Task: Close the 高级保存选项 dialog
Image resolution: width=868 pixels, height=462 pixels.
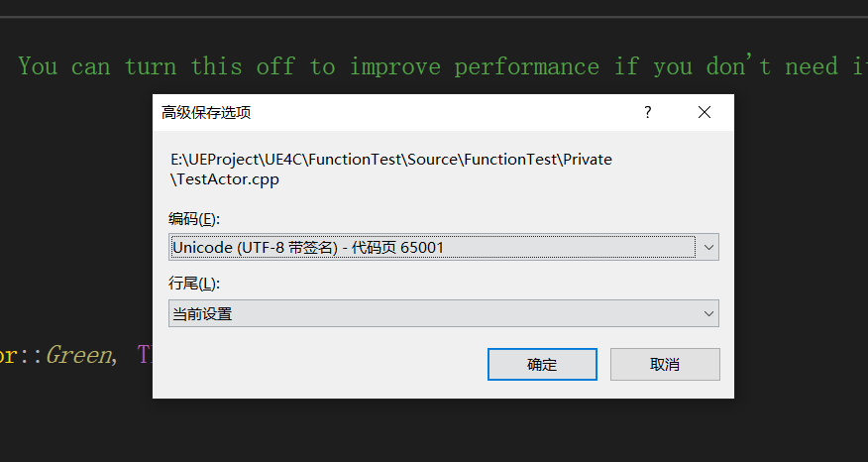Action: click(705, 112)
